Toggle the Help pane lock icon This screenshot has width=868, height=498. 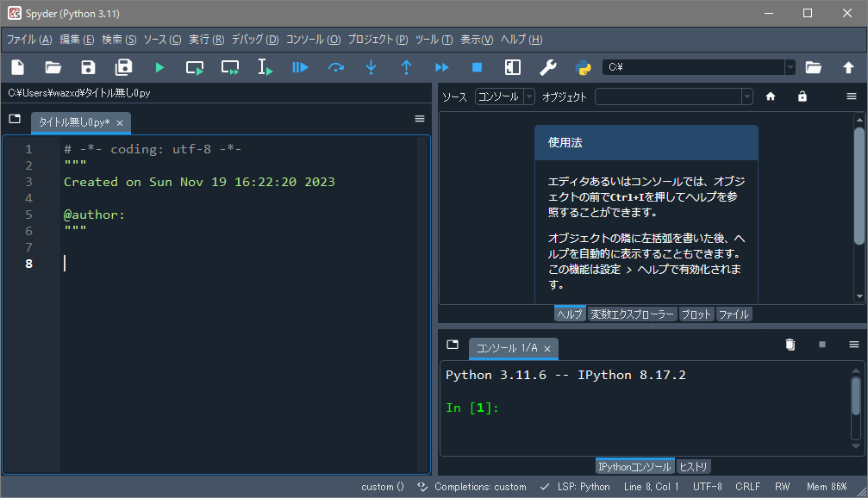coord(802,96)
